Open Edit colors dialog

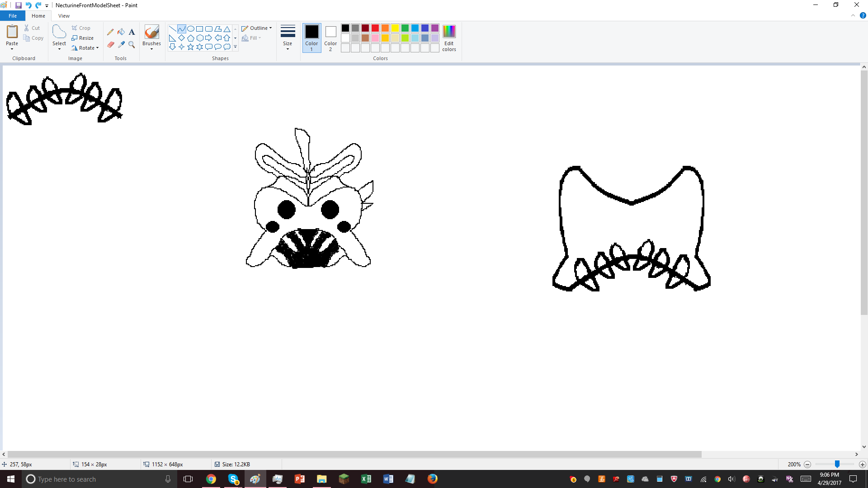pyautogui.click(x=449, y=38)
